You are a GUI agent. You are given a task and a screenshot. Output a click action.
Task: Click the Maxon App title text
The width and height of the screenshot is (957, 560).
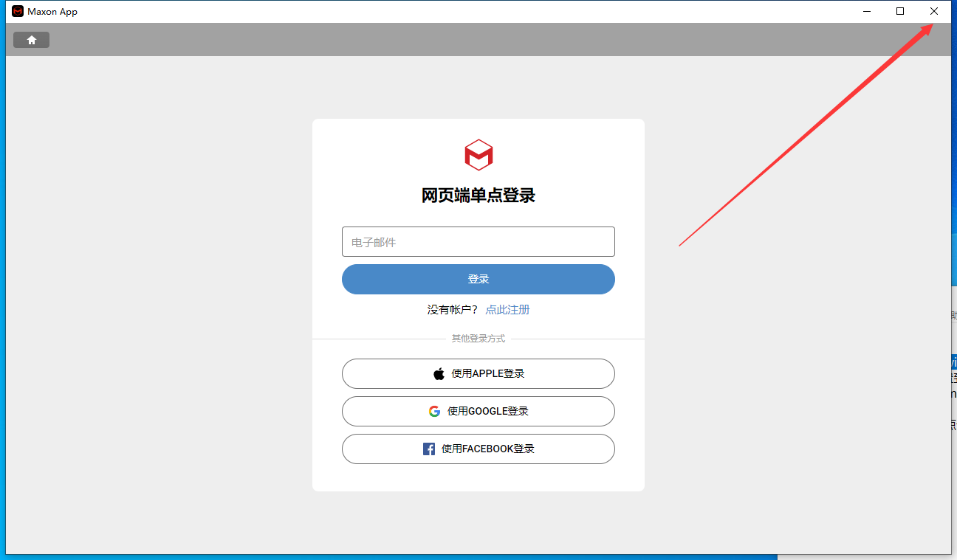click(52, 12)
